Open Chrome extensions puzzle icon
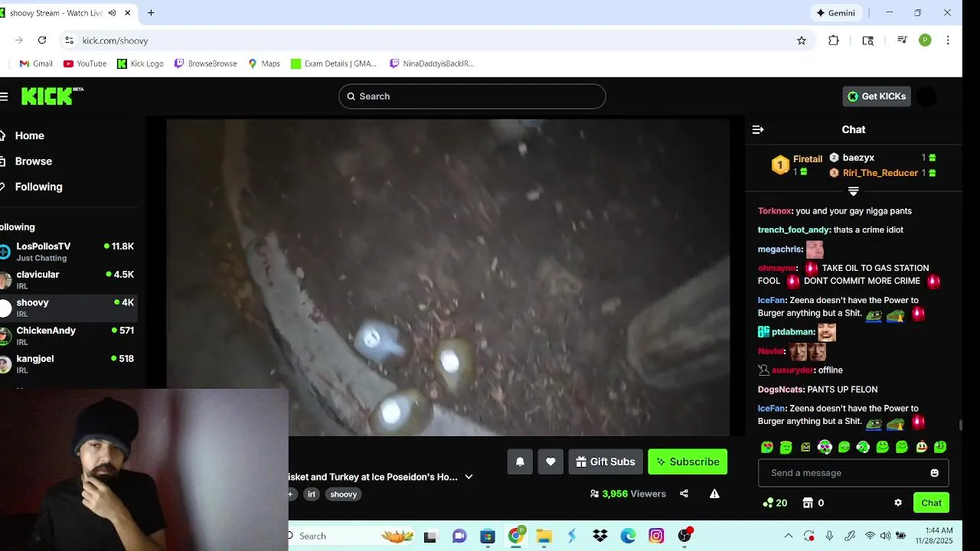Image resolution: width=980 pixels, height=551 pixels. pos(834,41)
